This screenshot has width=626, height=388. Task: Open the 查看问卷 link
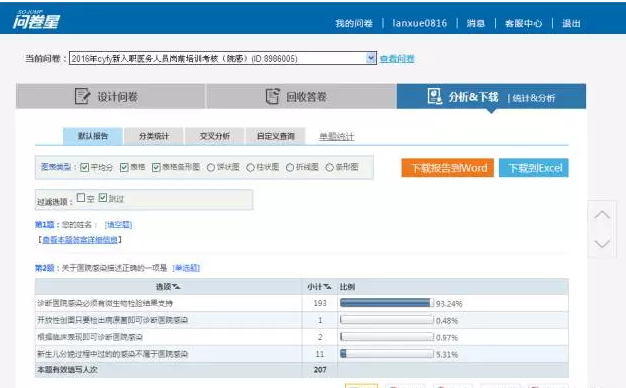(x=397, y=59)
